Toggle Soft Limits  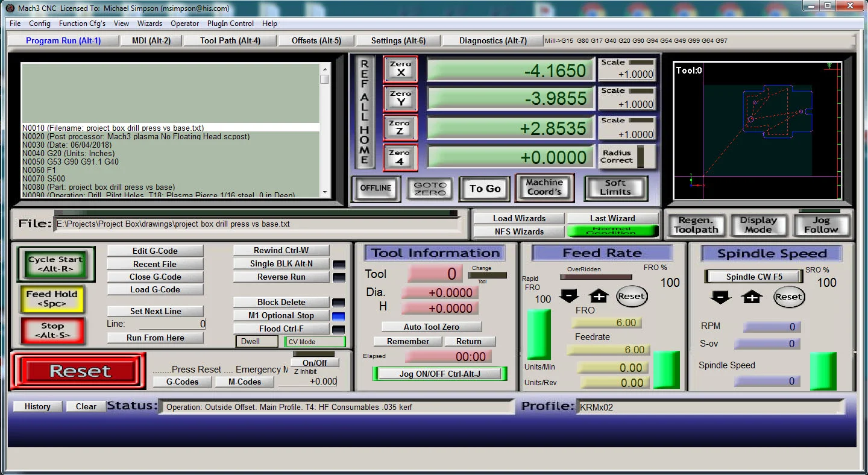point(615,188)
